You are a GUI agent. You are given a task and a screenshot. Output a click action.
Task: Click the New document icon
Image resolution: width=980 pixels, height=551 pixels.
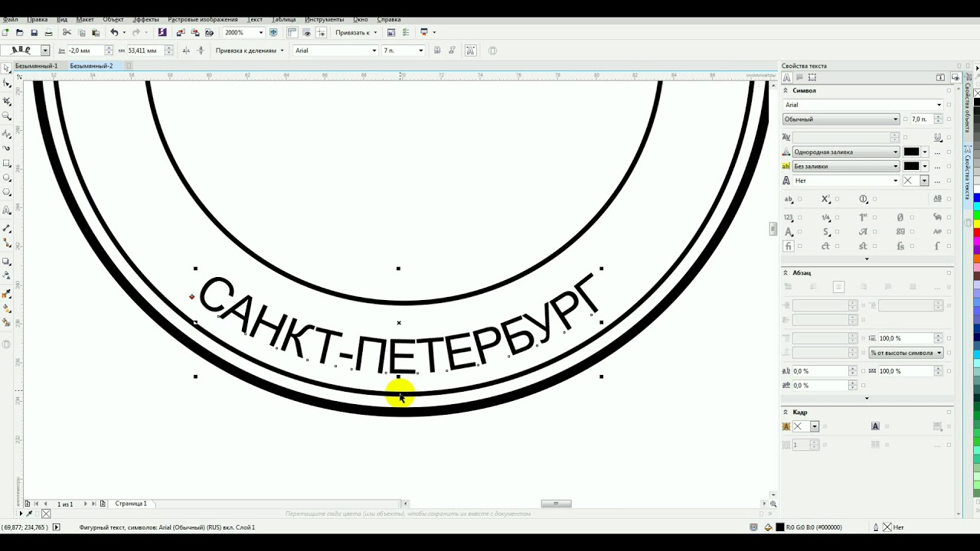click(5, 33)
